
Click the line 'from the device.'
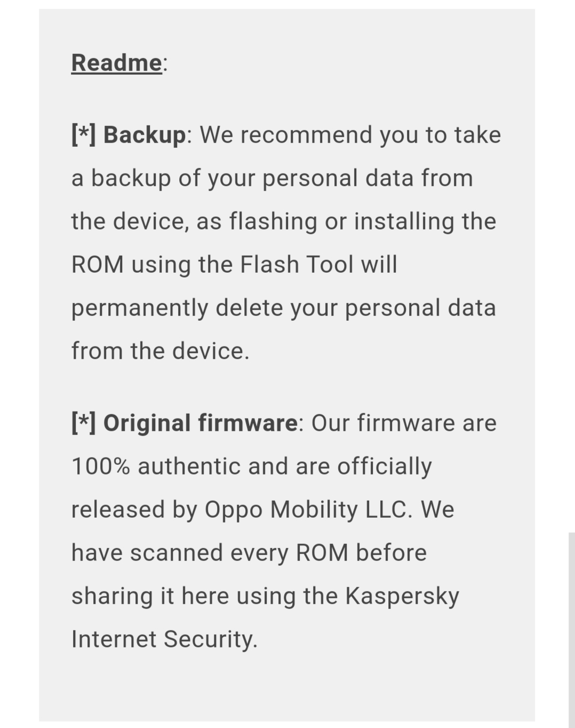pyautogui.click(x=161, y=351)
